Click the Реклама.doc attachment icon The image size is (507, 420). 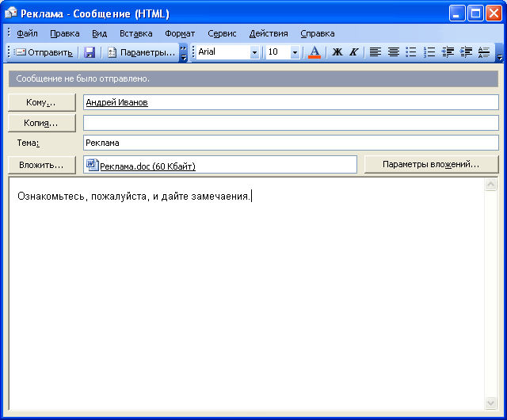pyautogui.click(x=92, y=165)
